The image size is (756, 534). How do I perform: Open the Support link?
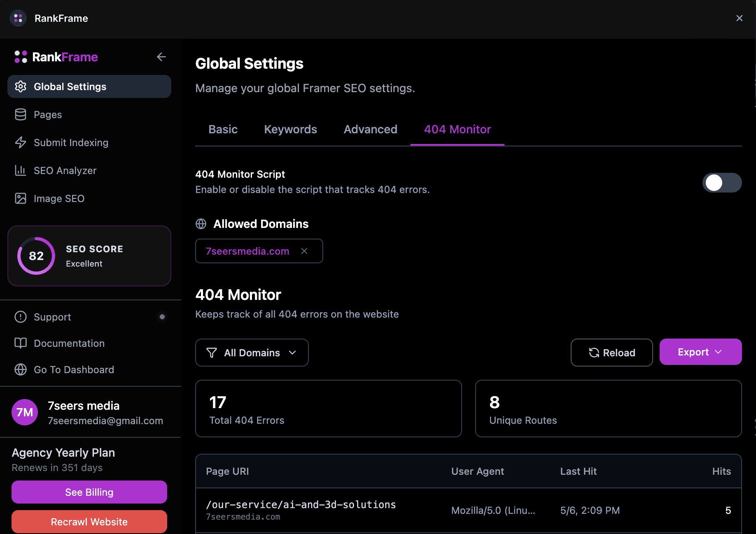89,317
